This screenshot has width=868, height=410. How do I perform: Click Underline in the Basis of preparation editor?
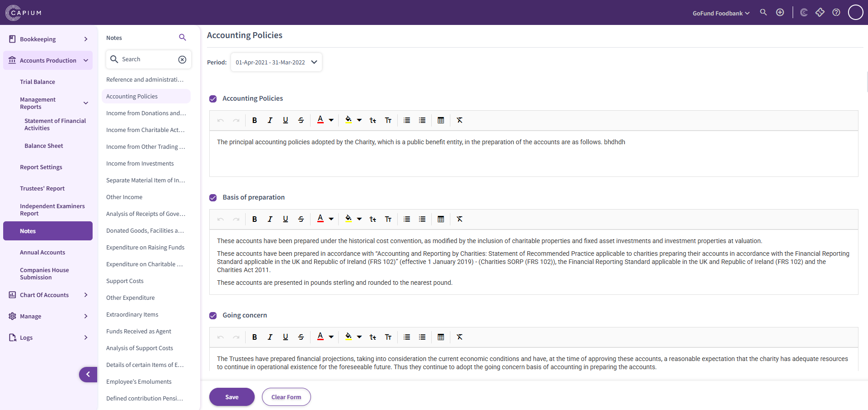(286, 219)
